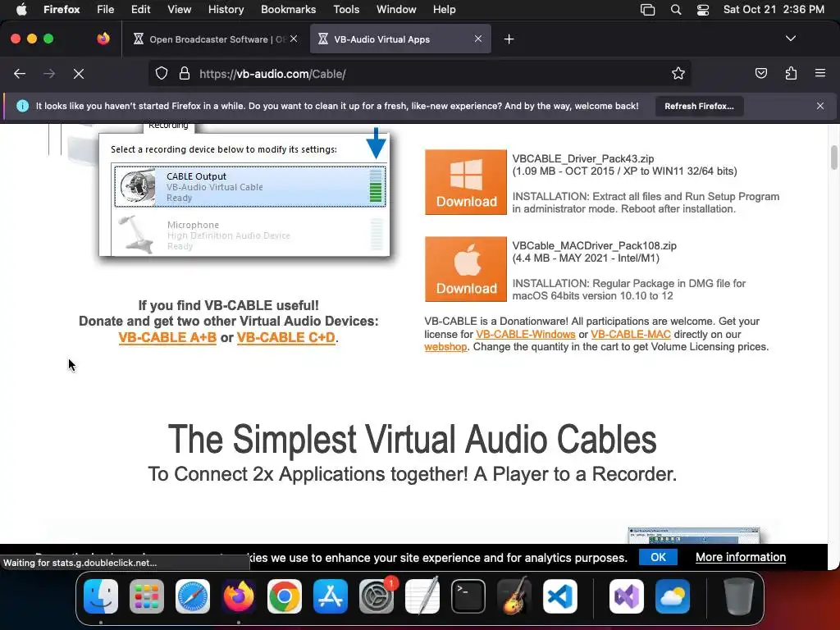Open More information cookie link
The height and width of the screenshot is (630, 840).
[x=741, y=557]
